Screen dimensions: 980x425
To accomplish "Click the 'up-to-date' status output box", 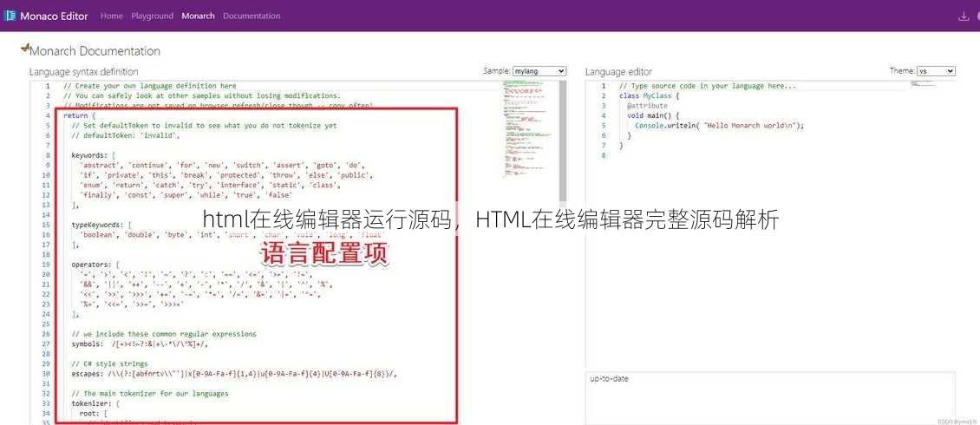I will (x=770, y=398).
